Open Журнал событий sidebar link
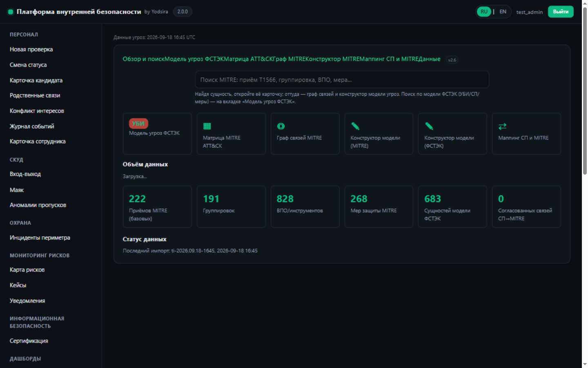Screen dimensions: 588x368 [x=32, y=126]
